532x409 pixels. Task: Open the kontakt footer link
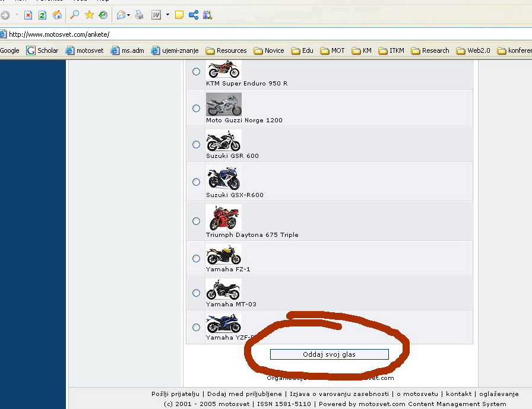[459, 394]
